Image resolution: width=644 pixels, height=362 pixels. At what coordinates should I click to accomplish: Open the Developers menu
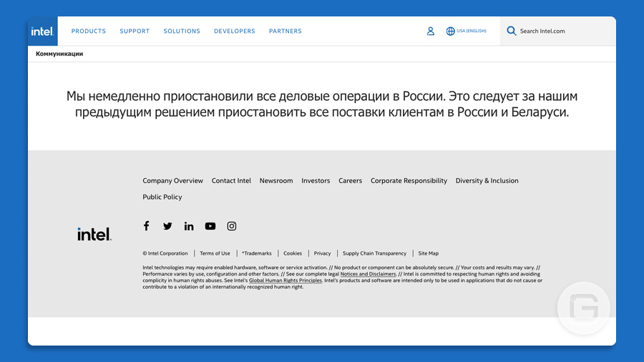[x=235, y=31]
